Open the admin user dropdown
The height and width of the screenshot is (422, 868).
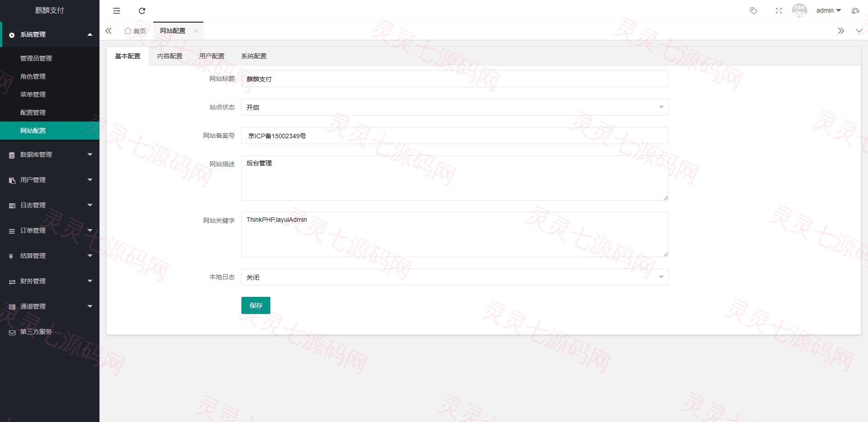click(x=829, y=10)
